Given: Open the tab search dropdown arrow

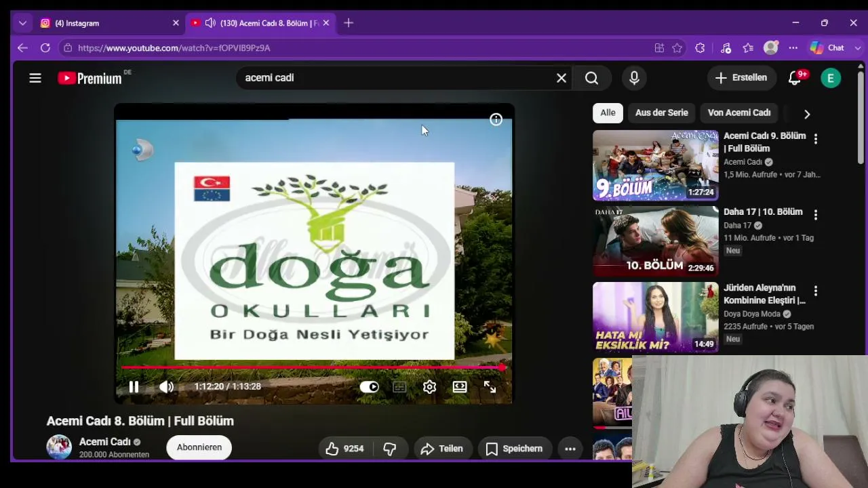Looking at the screenshot, I should pyautogui.click(x=22, y=23).
